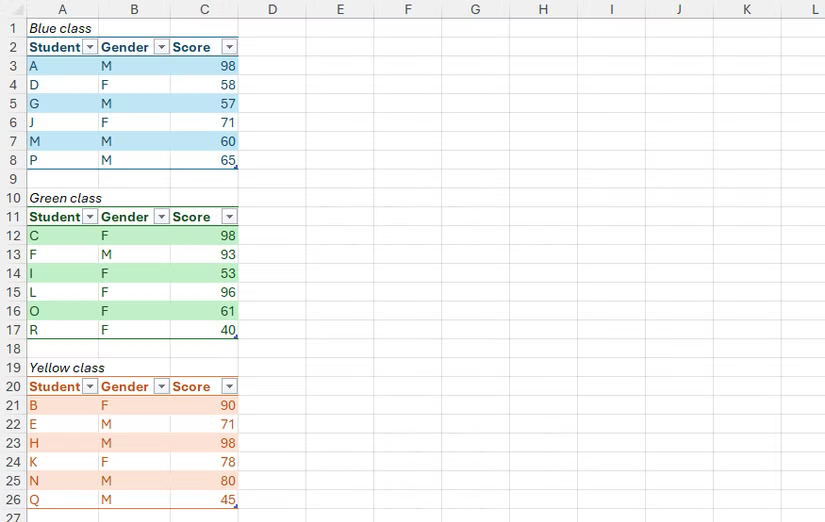Click Student filter arrow in Yellow class table

click(x=90, y=387)
